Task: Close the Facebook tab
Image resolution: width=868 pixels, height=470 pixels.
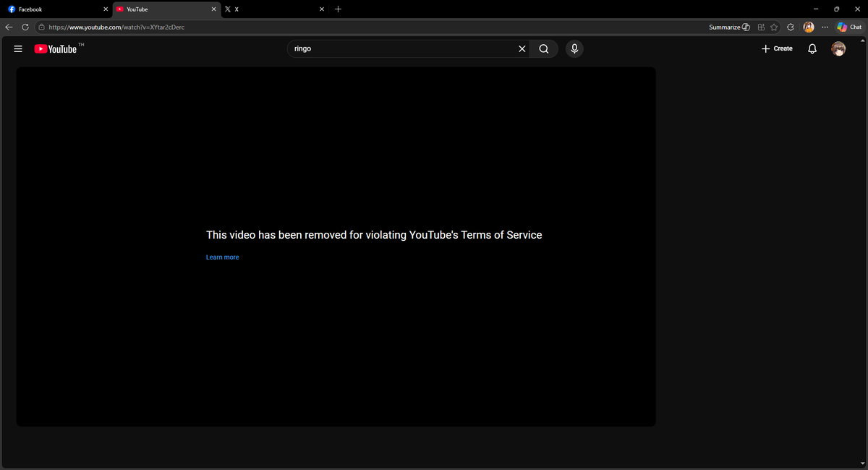Action: pyautogui.click(x=105, y=9)
